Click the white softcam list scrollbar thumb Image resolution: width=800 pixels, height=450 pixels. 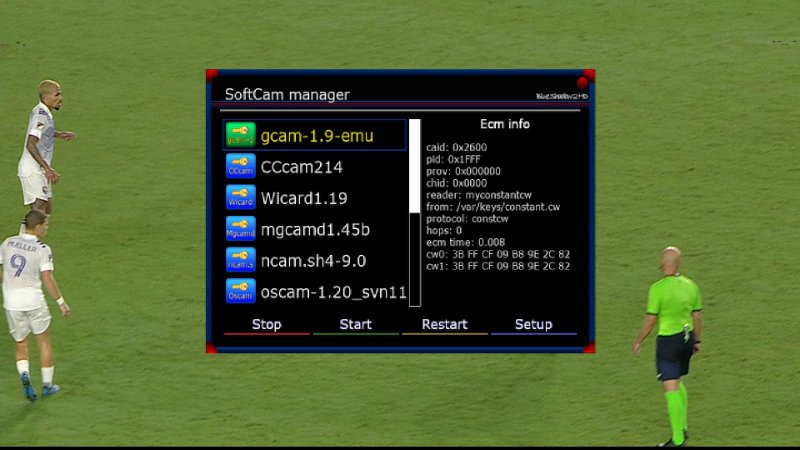coord(415,166)
